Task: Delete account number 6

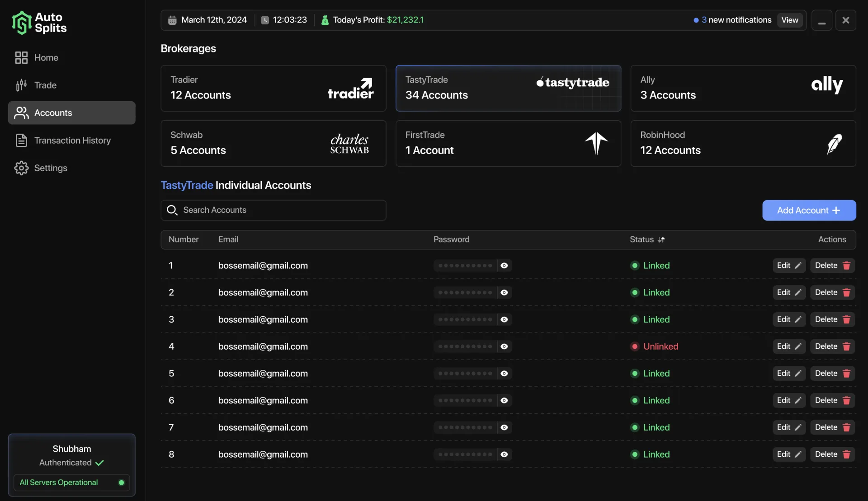Action: pyautogui.click(x=832, y=400)
